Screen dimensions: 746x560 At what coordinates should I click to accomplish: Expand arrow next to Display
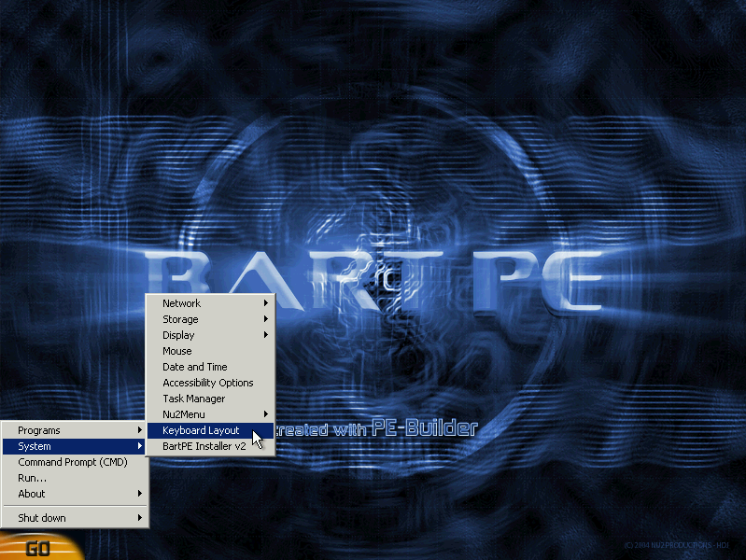[266, 334]
